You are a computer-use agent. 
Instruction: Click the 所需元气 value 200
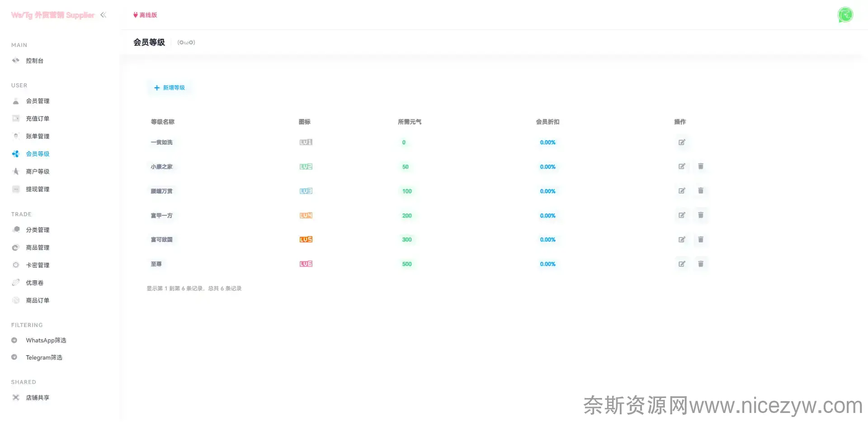(x=407, y=215)
